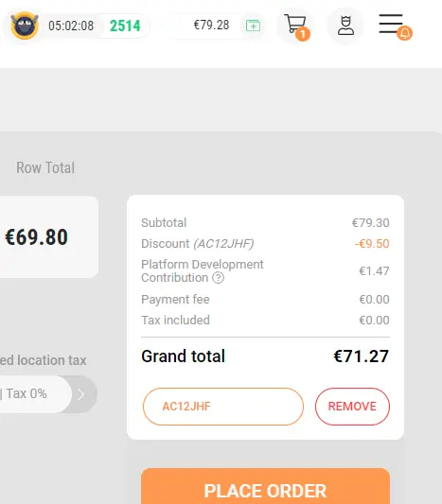Image resolution: width=442 pixels, height=504 pixels.
Task: Click the AC12JHF coupon code field
Action: click(x=223, y=407)
